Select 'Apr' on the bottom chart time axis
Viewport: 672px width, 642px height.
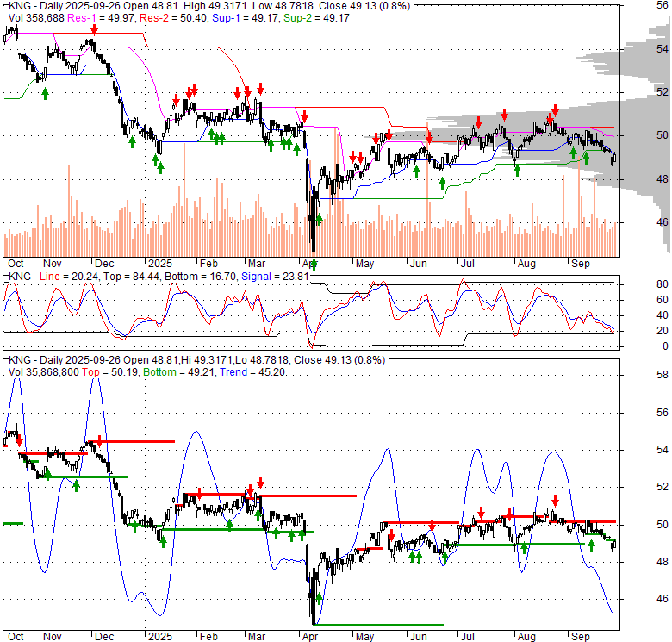click(x=310, y=637)
